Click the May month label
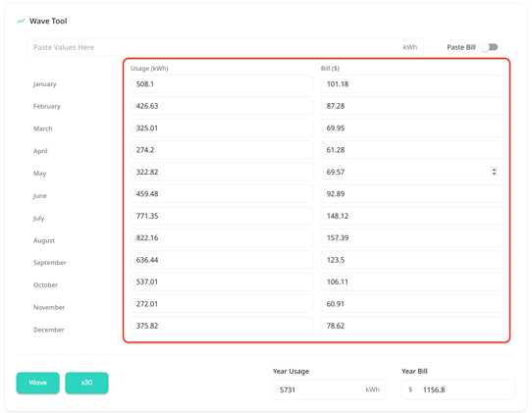This screenshot has height=413, width=532. (x=39, y=174)
